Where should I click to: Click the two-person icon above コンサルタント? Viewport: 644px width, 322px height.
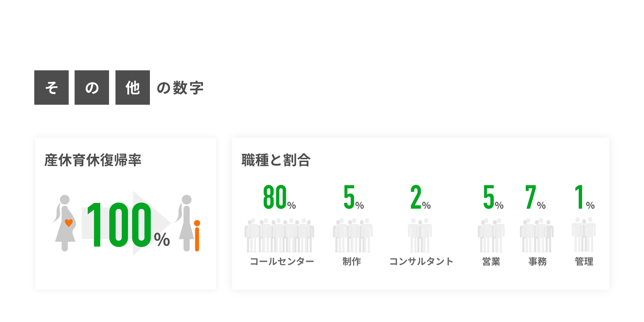pyautogui.click(x=420, y=235)
